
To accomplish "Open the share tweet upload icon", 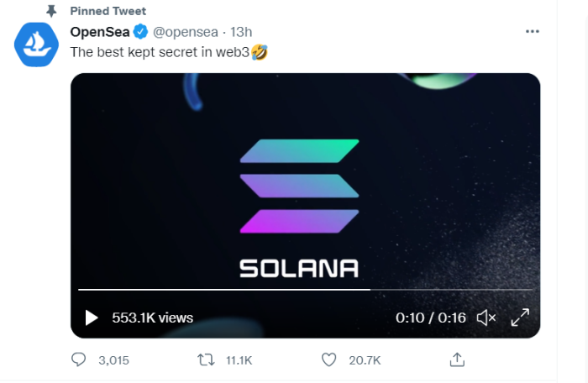I will [x=457, y=359].
